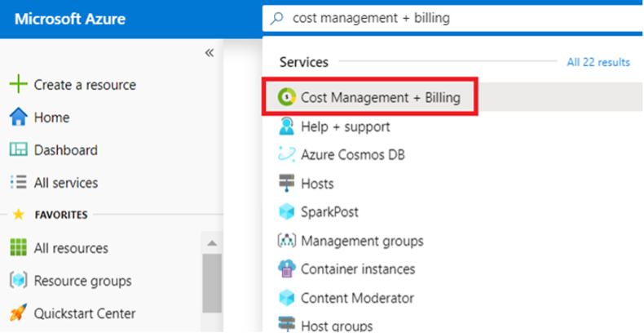
Task: Click the Dashboard icon in sidebar
Action: coord(18,149)
